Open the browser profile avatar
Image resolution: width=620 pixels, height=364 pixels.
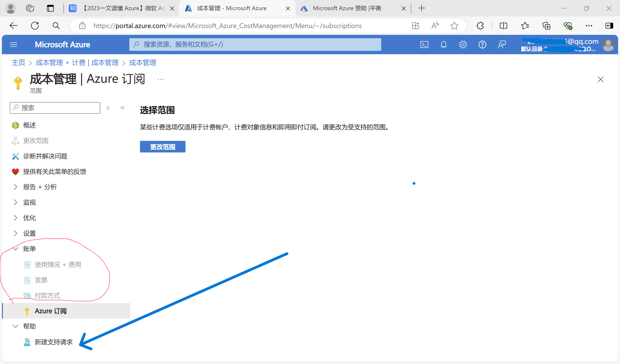(11, 8)
